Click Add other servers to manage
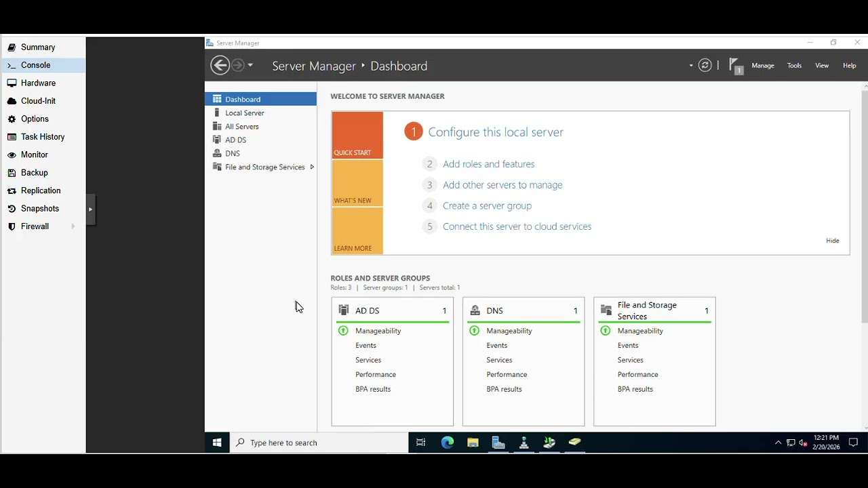The width and height of the screenshot is (868, 488). point(502,185)
